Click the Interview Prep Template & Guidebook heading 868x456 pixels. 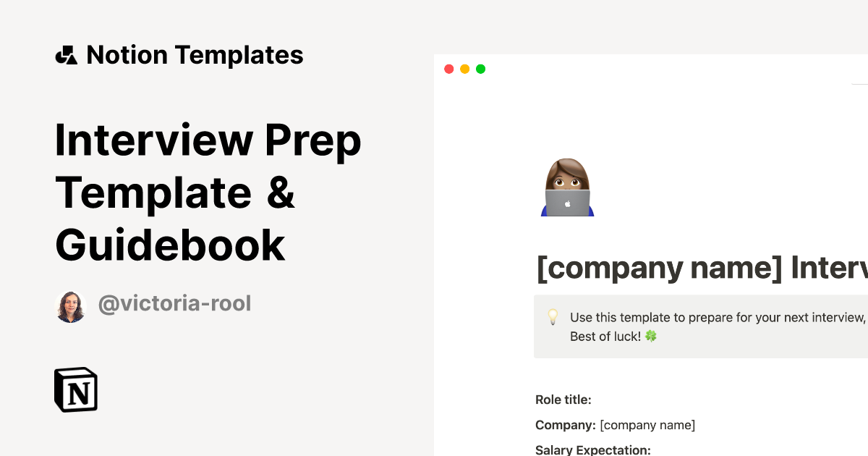point(208,193)
